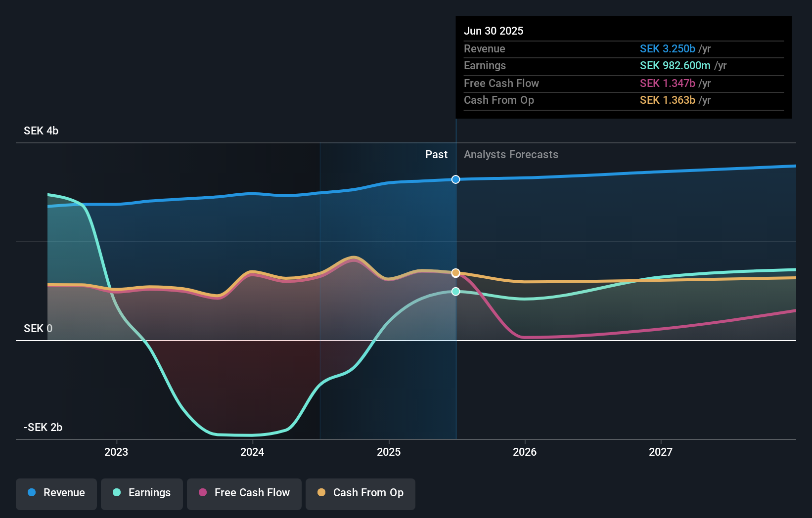Expand the Past period region
812x518 pixels.
(436, 154)
